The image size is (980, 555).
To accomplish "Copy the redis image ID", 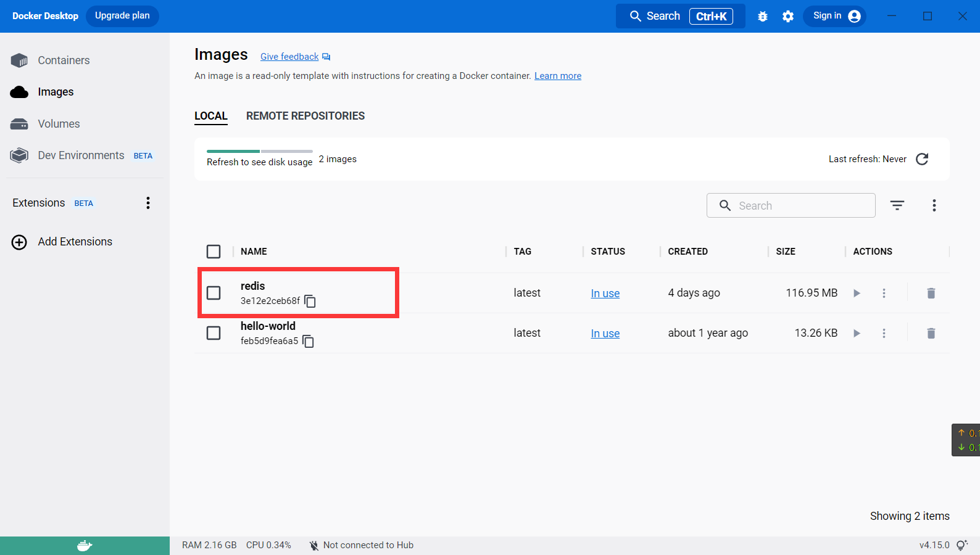I will (x=310, y=301).
